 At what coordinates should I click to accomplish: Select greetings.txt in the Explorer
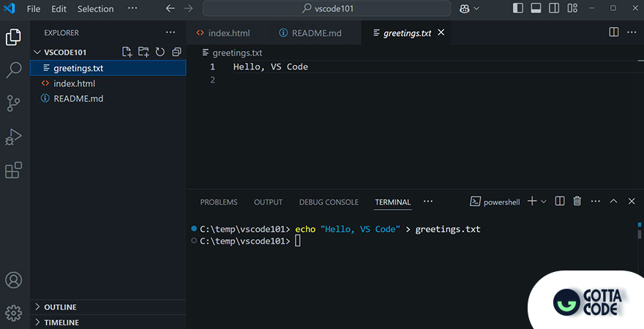pos(108,68)
